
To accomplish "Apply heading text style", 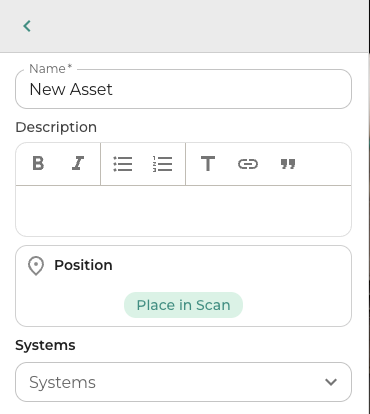I will point(208,164).
